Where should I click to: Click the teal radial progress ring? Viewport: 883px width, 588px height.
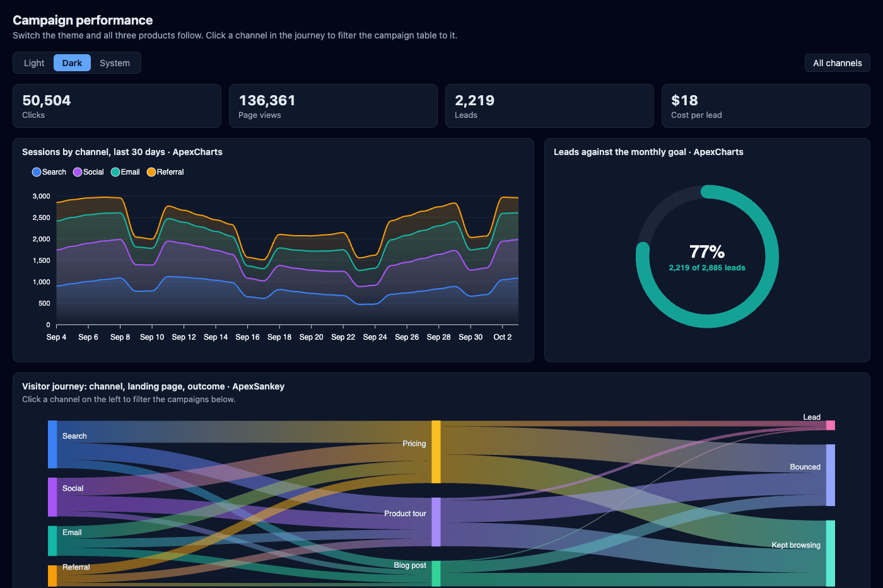click(707, 321)
